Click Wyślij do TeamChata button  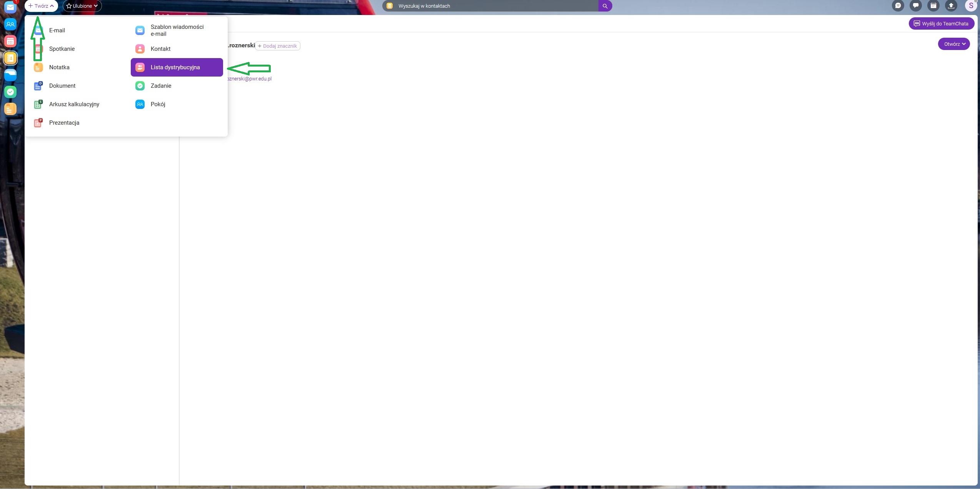[x=941, y=23]
